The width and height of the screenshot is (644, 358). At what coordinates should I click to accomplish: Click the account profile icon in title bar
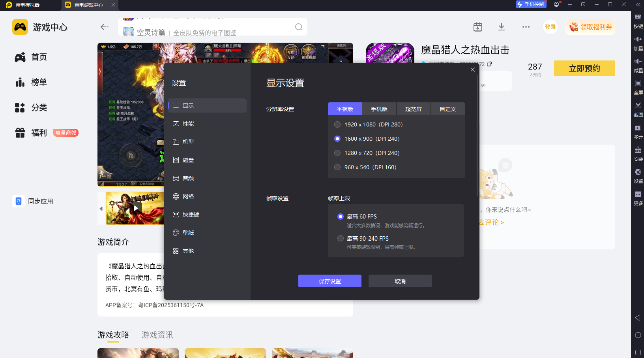point(556,5)
